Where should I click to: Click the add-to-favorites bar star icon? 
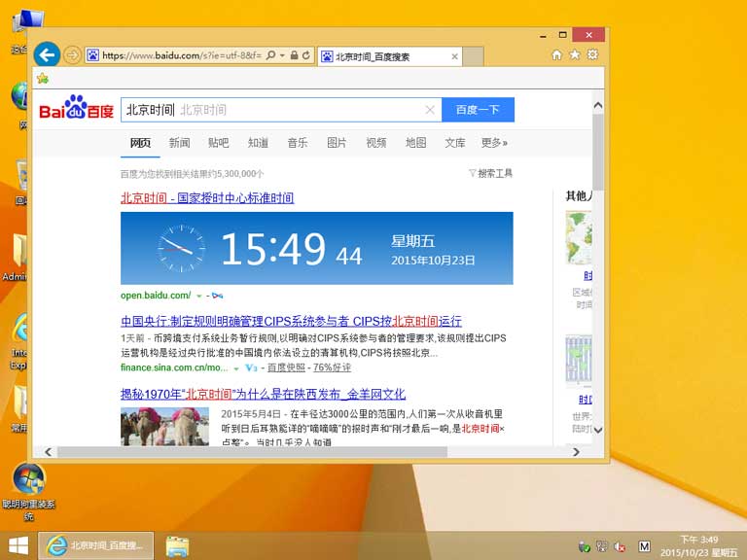pos(43,79)
